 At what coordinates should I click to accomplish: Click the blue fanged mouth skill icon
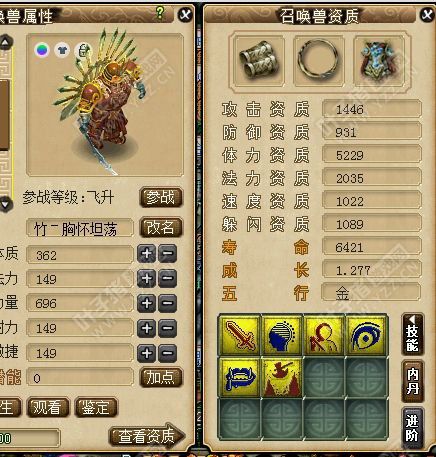(240, 377)
